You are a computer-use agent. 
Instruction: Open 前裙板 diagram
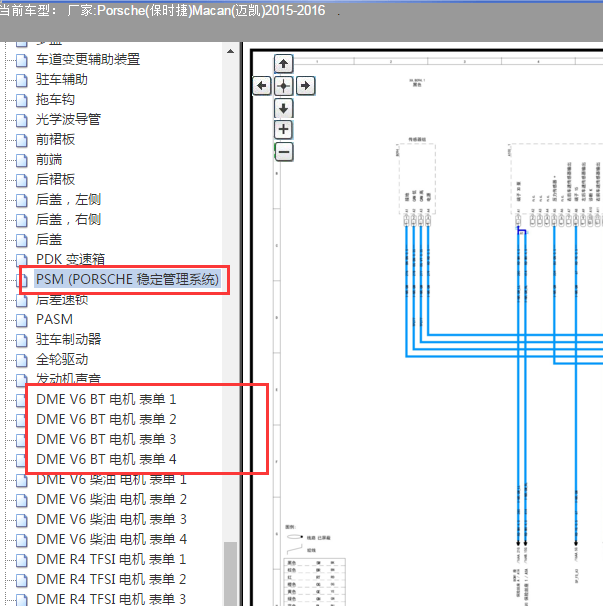click(55, 140)
